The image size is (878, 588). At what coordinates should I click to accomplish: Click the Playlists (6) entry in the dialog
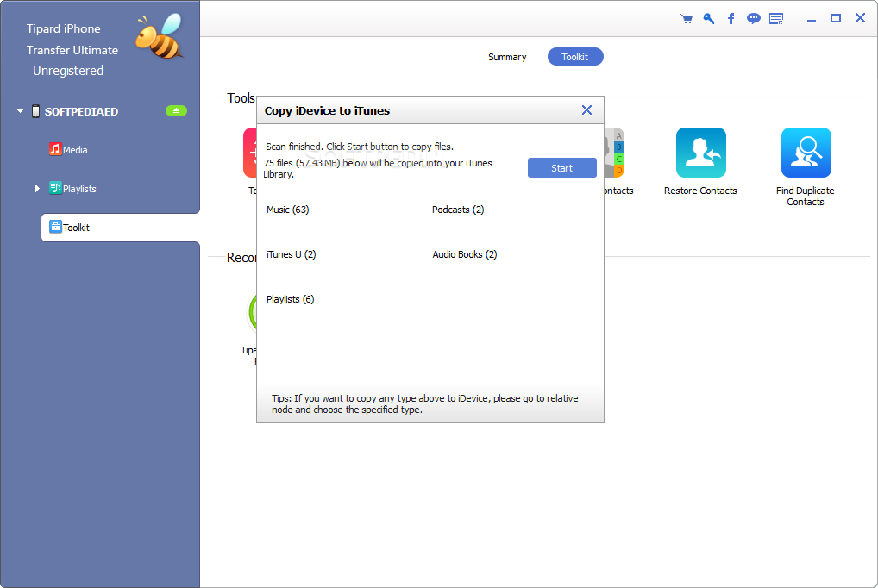pyautogui.click(x=290, y=299)
